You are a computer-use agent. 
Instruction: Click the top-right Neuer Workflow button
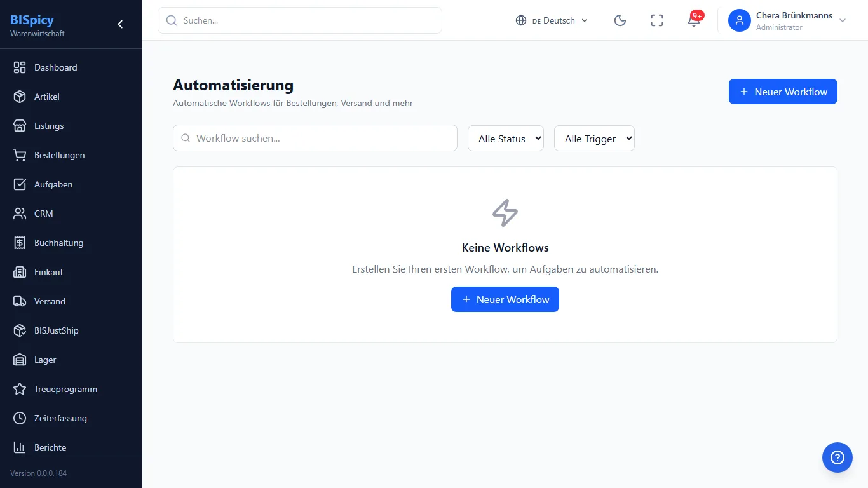point(783,91)
